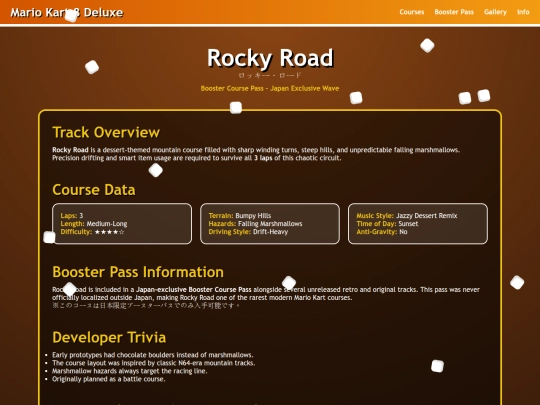Click 'Music Style: Jazzy Dessert Remix' entry
Screen dimensions: 540x405
pyautogui.click(x=407, y=216)
